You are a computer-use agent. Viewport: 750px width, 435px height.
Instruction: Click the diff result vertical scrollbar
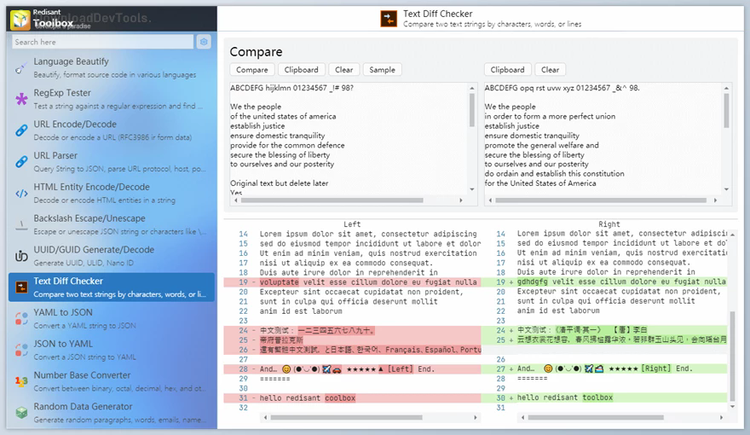732,357
